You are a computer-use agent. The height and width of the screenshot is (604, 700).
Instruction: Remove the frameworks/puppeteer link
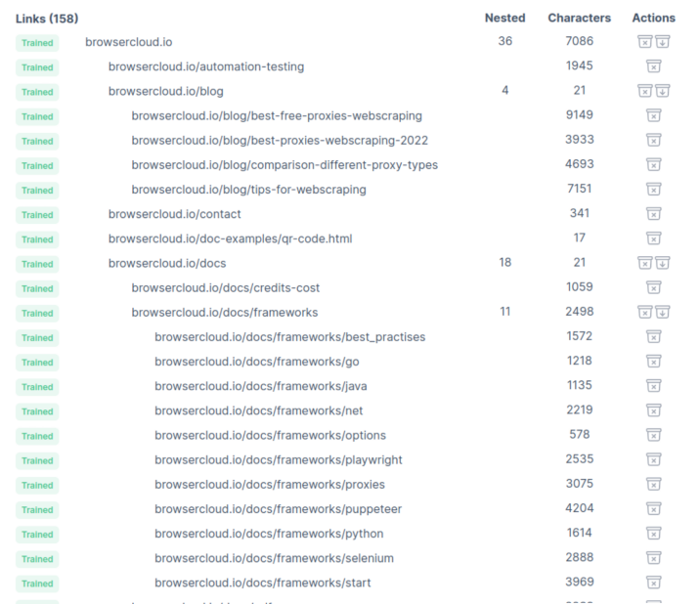[654, 508]
